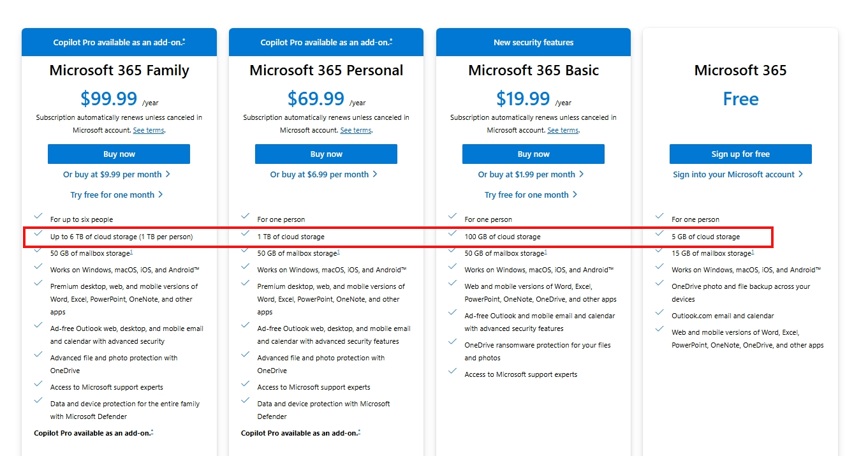Open Or buy at $6.99 per month link
The height and width of the screenshot is (456, 868).
coord(324,174)
